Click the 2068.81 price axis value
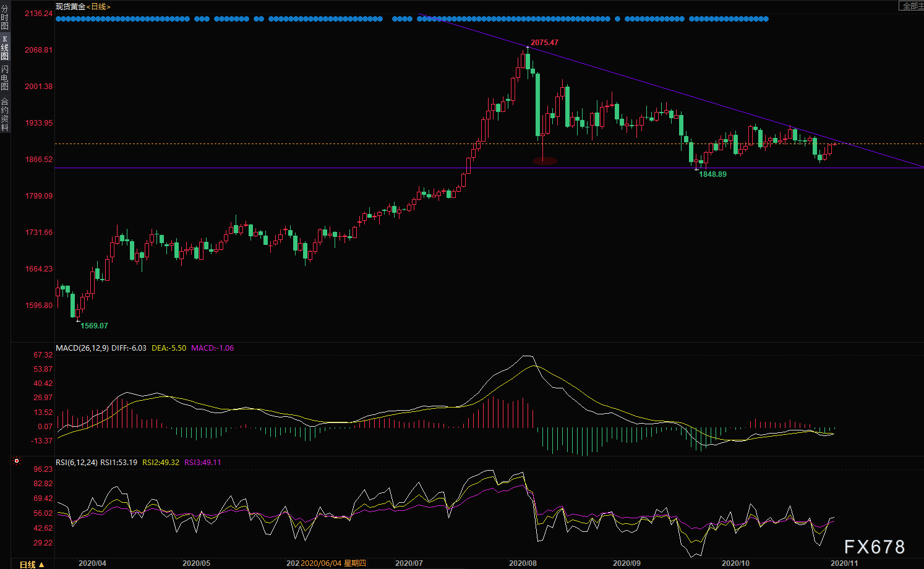 coord(38,50)
